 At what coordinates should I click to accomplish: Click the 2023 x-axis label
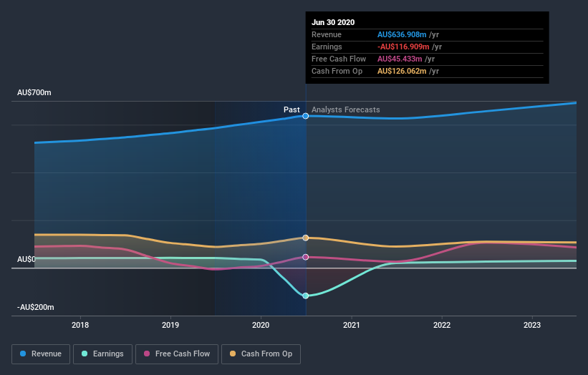coord(532,325)
